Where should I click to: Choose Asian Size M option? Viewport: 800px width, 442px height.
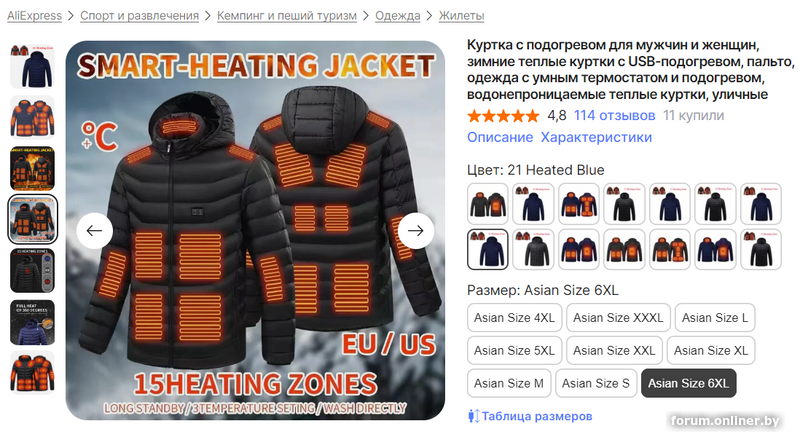509,383
